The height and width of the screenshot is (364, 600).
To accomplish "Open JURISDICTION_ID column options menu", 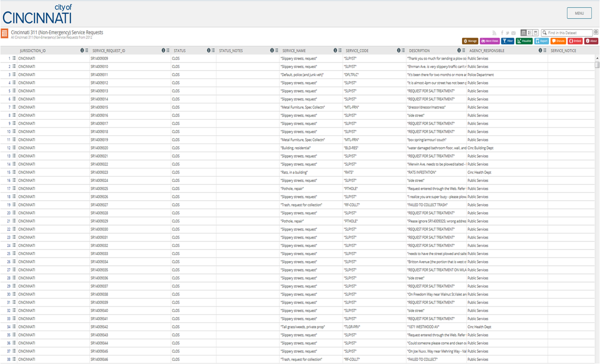I will (x=87, y=50).
